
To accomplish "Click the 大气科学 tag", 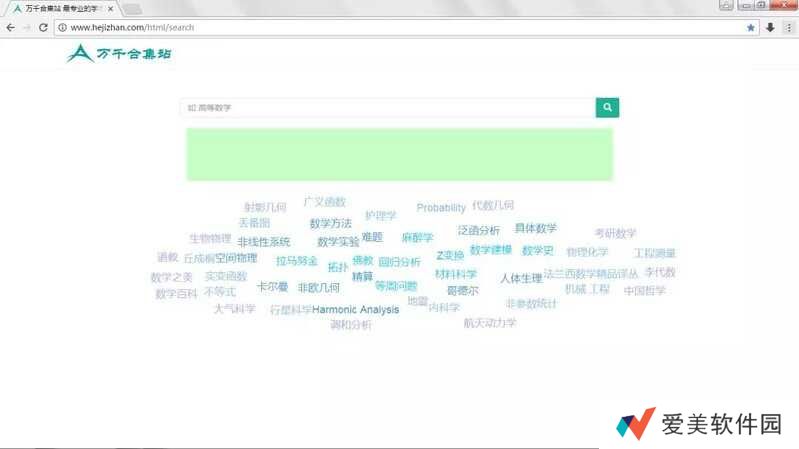I will tap(234, 308).
